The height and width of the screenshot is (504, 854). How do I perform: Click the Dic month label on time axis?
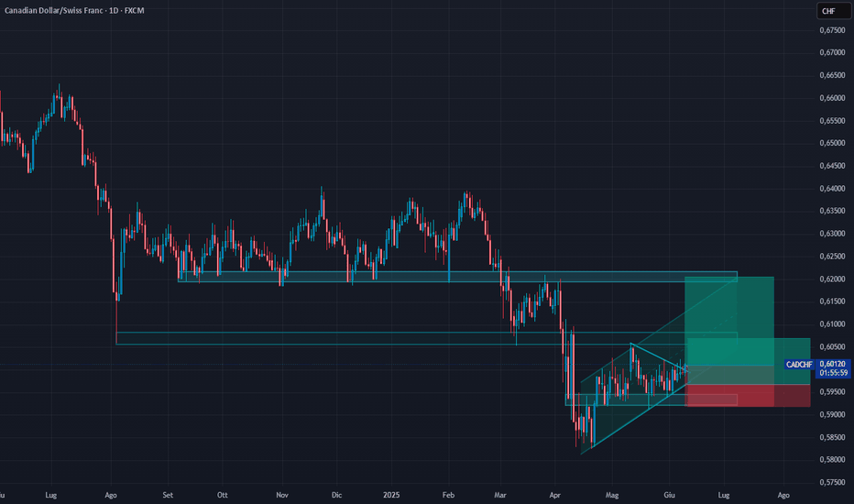(336, 495)
